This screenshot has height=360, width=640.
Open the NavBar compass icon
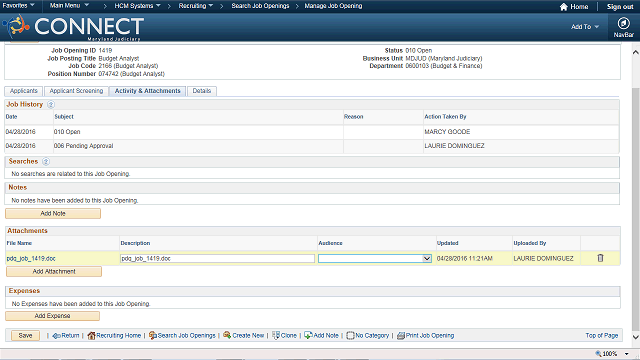623,23
